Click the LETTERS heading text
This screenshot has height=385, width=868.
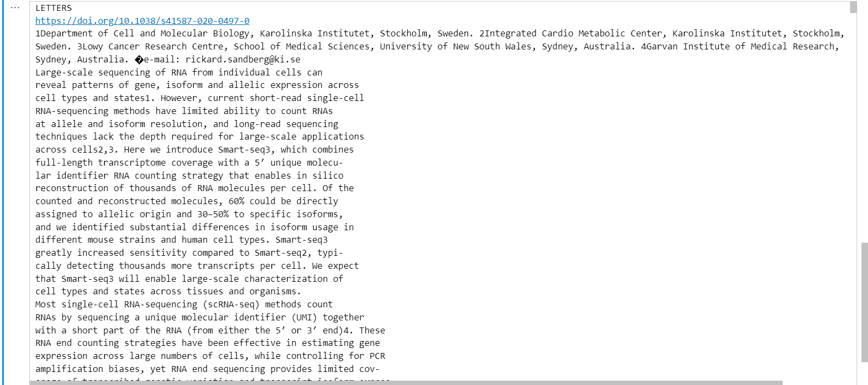point(53,8)
